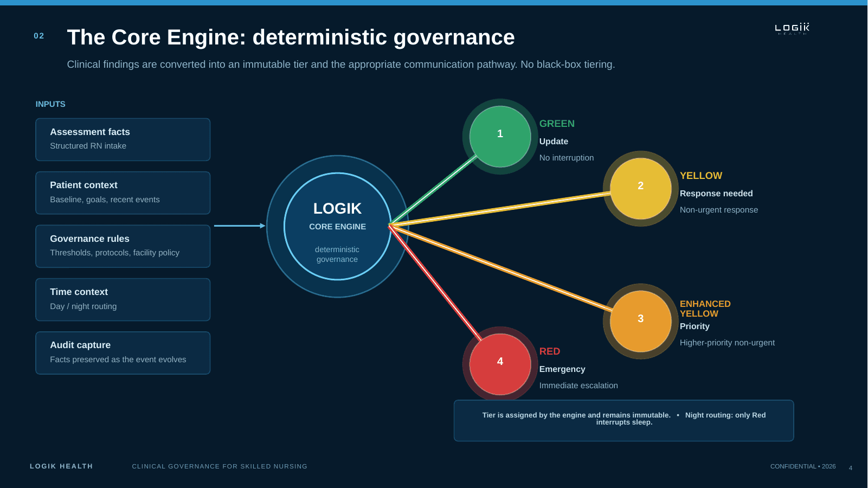Open the Governance rules card
Image resolution: width=868 pixels, height=488 pixels.
pyautogui.click(x=123, y=246)
